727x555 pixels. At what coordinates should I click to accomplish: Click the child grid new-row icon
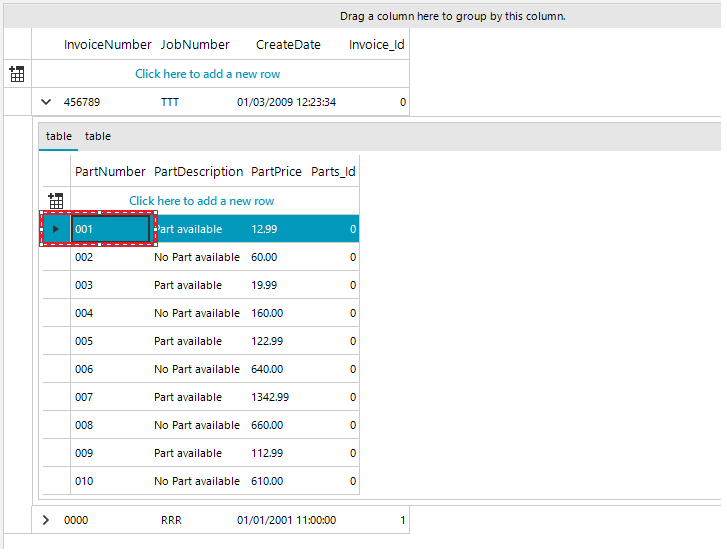pyautogui.click(x=56, y=201)
